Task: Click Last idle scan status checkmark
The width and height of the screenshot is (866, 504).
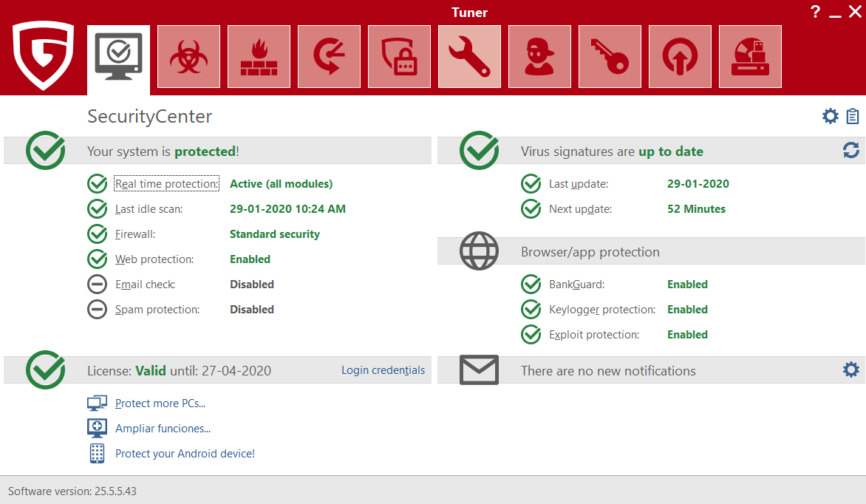Action: pyautogui.click(x=98, y=209)
